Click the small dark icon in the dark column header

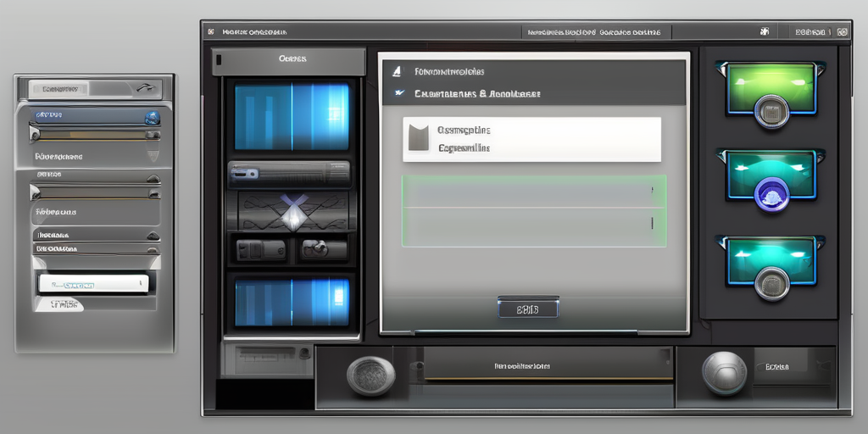click(220, 59)
